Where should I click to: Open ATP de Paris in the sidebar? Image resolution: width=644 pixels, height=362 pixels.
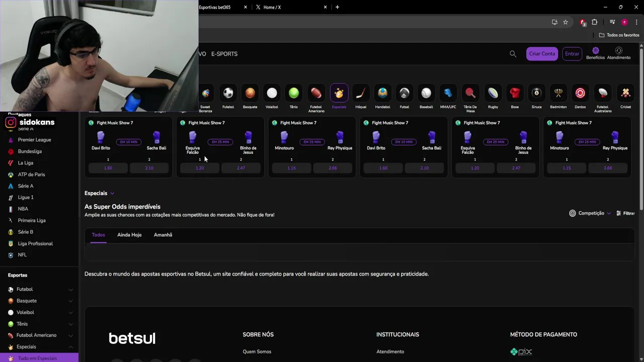pyautogui.click(x=31, y=174)
